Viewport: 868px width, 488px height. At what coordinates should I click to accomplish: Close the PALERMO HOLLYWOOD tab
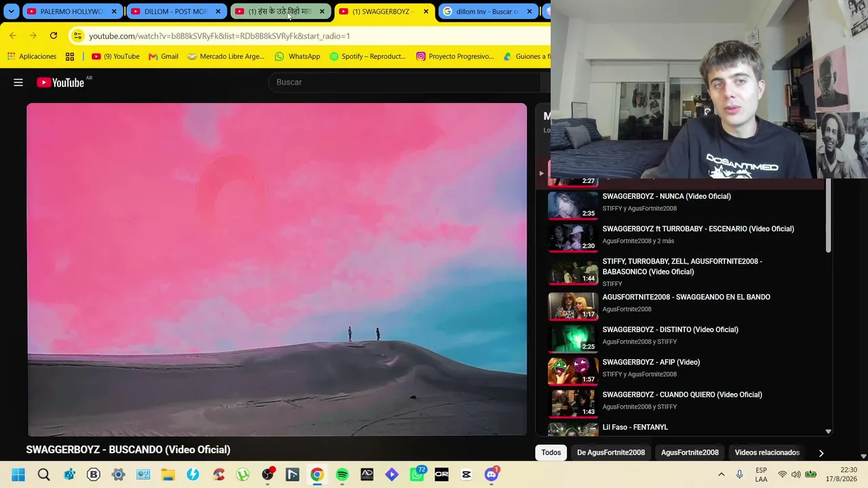coord(114,12)
